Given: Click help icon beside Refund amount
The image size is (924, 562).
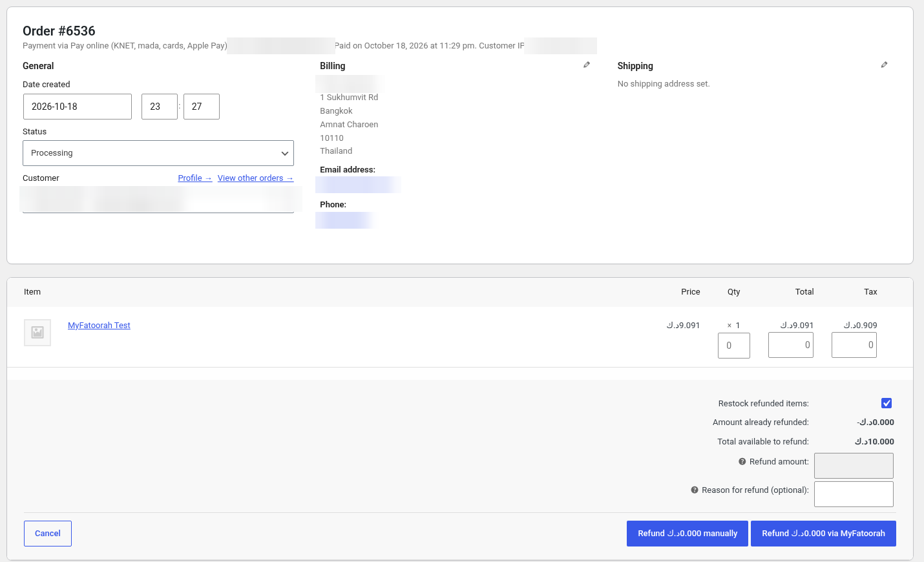Looking at the screenshot, I should [742, 462].
